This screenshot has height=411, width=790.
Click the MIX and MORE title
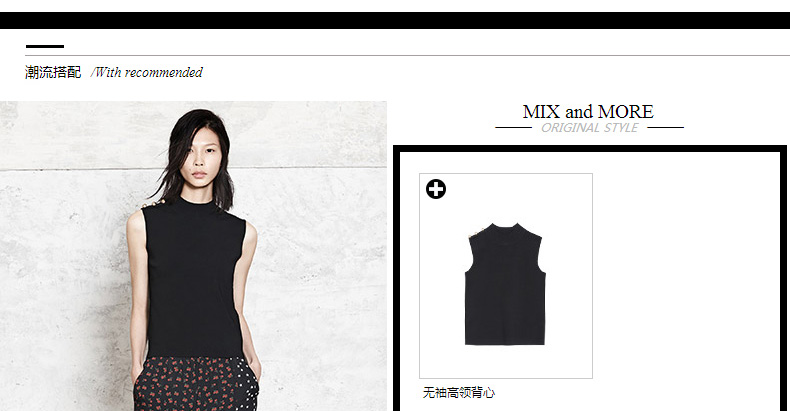pyautogui.click(x=588, y=111)
